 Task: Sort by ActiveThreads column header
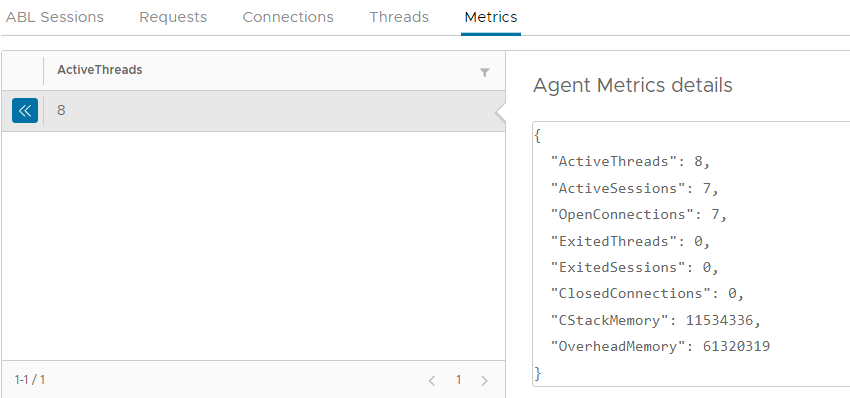100,70
